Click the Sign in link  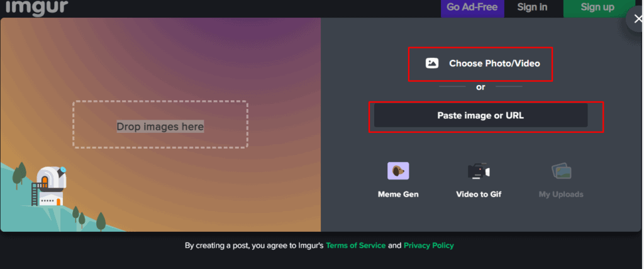coord(532,8)
